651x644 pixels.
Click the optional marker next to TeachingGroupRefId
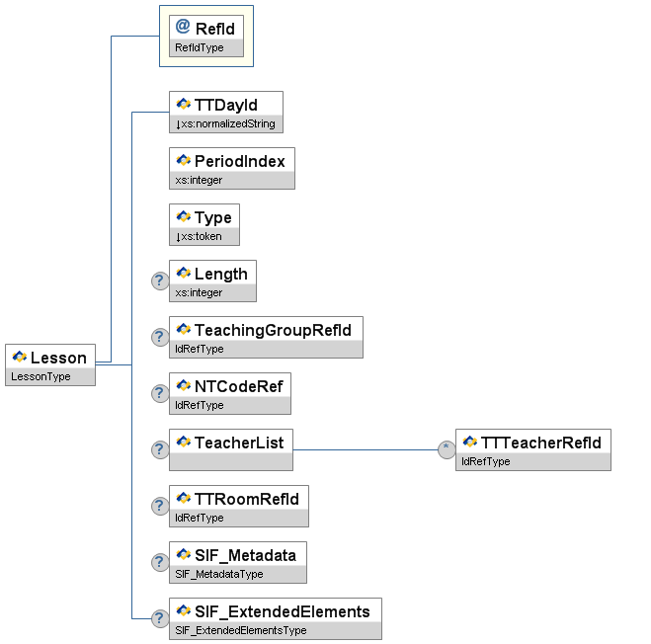click(x=159, y=337)
